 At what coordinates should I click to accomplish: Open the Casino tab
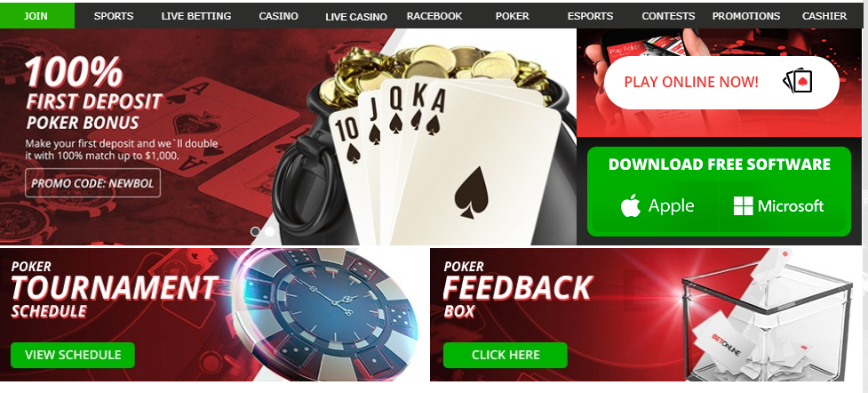coord(278,16)
